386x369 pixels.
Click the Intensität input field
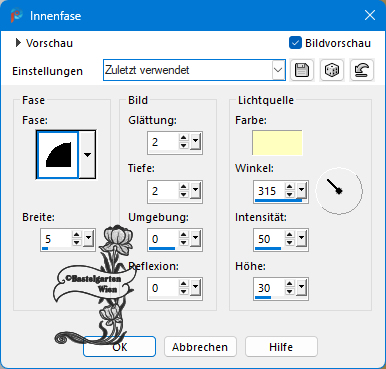(x=269, y=239)
